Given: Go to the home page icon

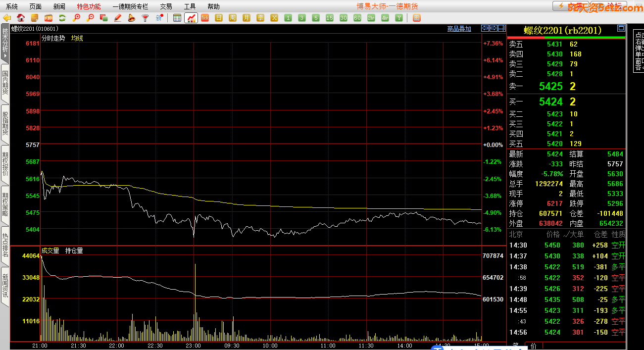Looking at the screenshot, I should pyautogui.click(x=21, y=18).
